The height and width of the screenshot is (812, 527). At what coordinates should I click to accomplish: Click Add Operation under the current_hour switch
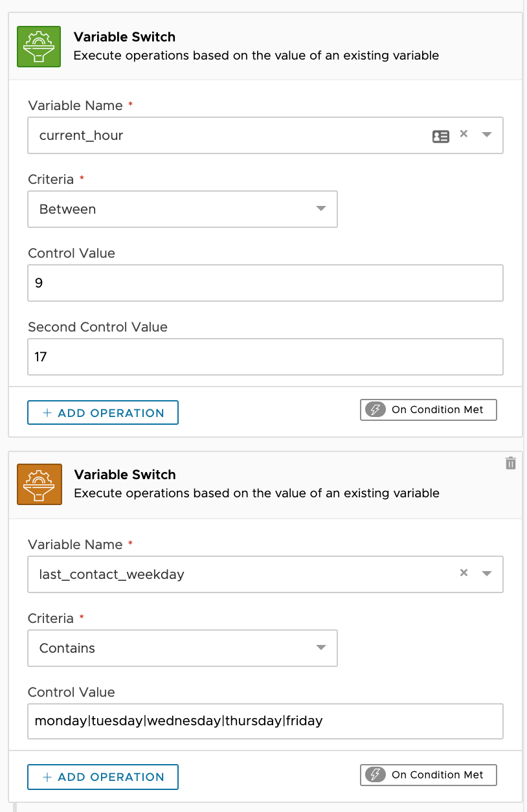click(103, 412)
